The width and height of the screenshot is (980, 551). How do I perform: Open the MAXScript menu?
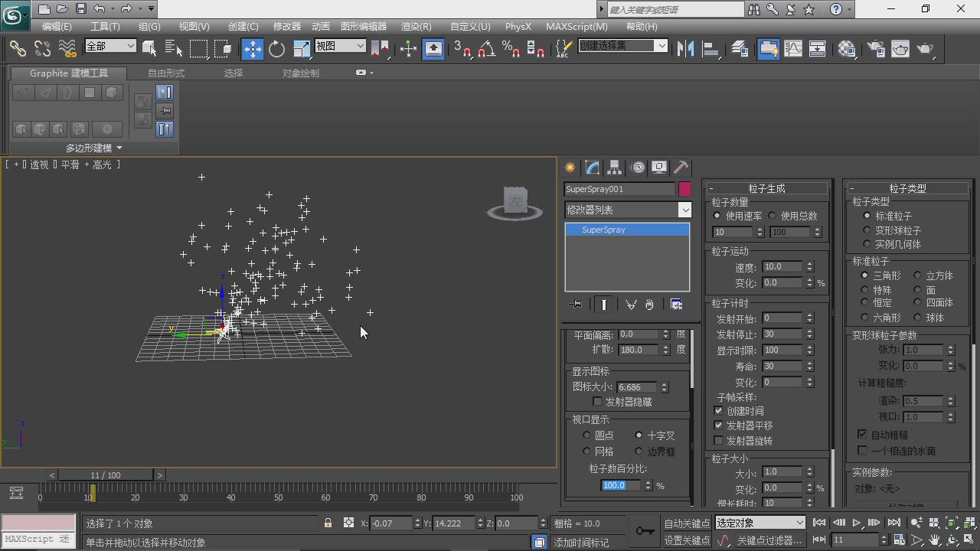pos(577,26)
